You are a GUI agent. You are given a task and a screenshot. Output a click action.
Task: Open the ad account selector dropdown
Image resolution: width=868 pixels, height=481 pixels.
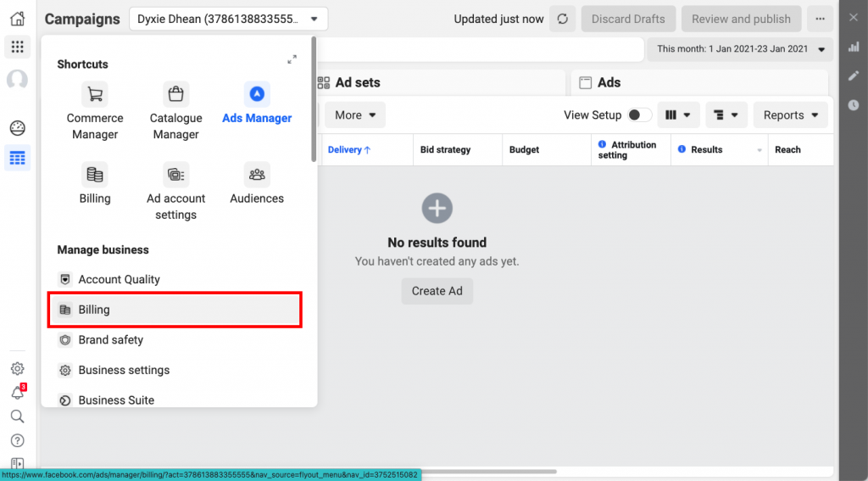(229, 19)
